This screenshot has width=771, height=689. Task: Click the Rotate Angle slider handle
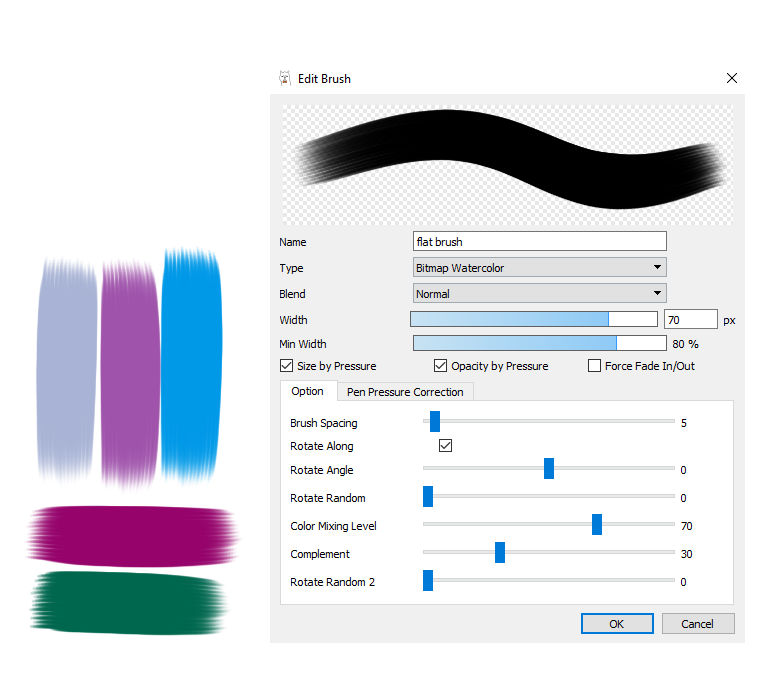pos(549,468)
